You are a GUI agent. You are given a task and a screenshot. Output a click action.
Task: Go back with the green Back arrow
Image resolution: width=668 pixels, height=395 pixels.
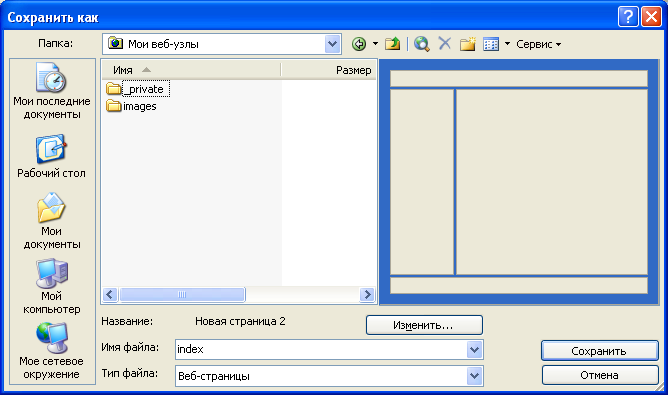coord(359,44)
